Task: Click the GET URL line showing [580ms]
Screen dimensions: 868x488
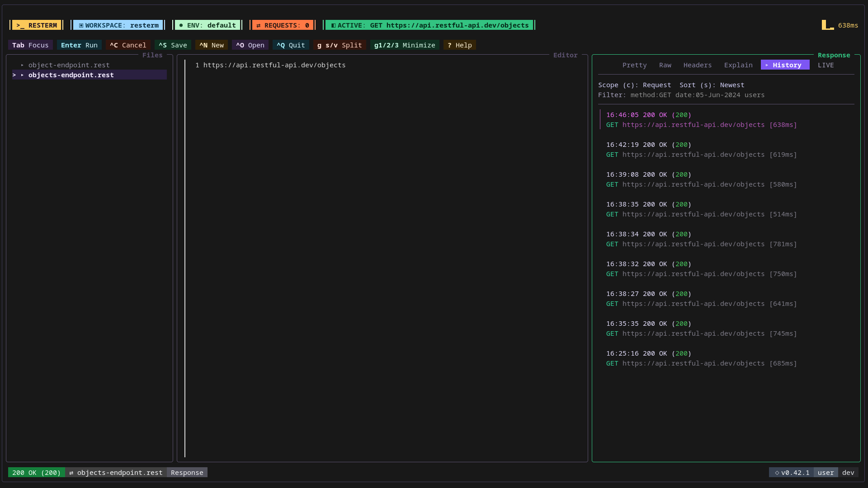Action: click(702, 184)
